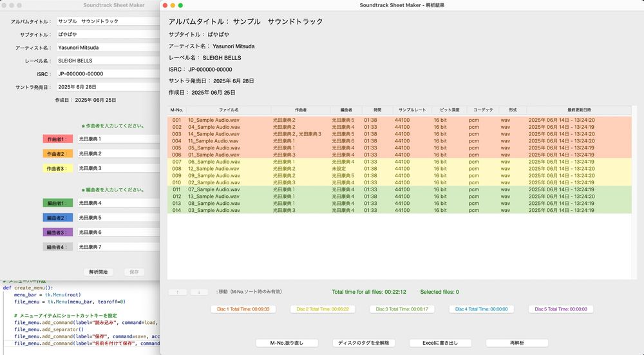This screenshot has height=355, width=644.
Task: Focus 作曲者3 field containing 光田康典 3
Action: click(118, 168)
